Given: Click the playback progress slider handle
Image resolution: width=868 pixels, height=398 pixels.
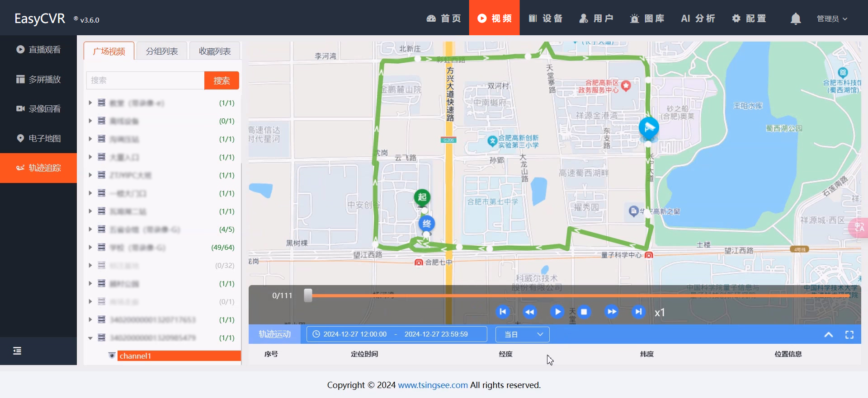Looking at the screenshot, I should pyautogui.click(x=308, y=295).
